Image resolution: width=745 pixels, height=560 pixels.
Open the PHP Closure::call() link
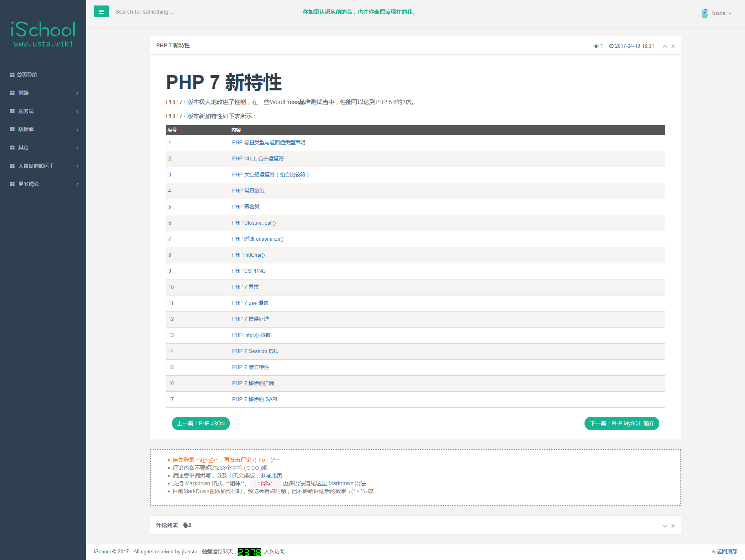point(254,223)
